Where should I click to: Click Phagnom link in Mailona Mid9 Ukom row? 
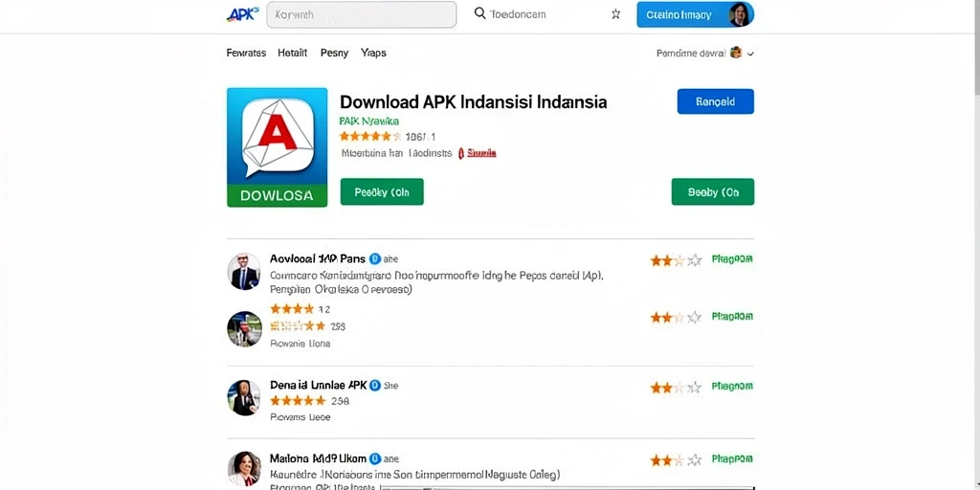click(732, 458)
